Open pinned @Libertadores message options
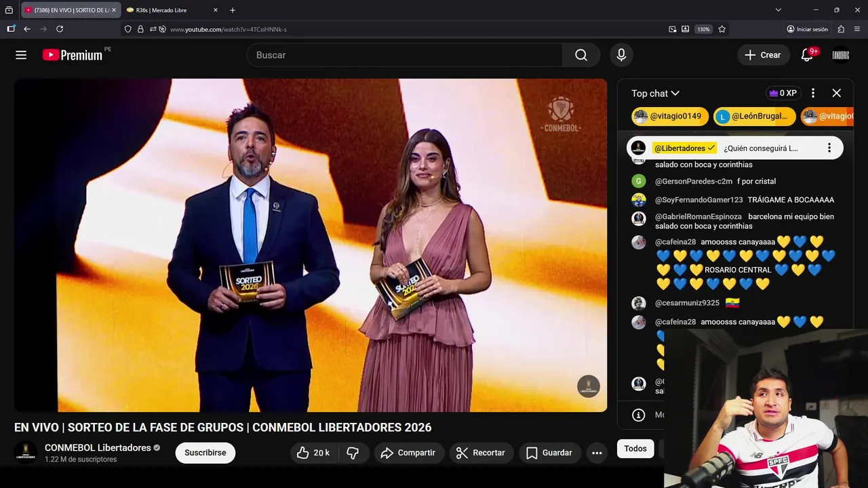This screenshot has height=488, width=868. [829, 148]
